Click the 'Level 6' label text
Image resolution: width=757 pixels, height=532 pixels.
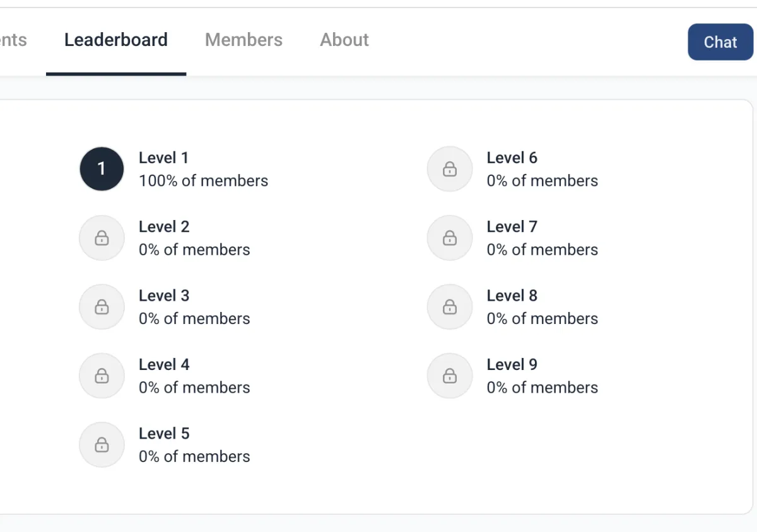pos(512,158)
